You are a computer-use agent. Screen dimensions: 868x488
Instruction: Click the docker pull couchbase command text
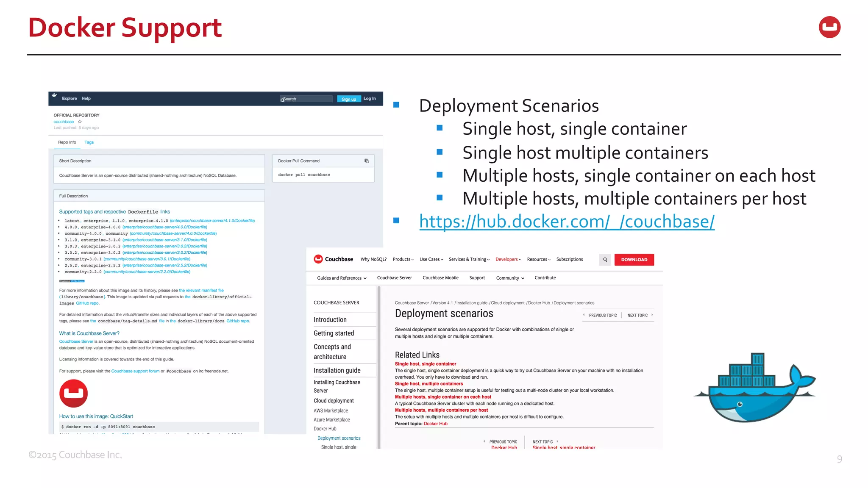304,175
